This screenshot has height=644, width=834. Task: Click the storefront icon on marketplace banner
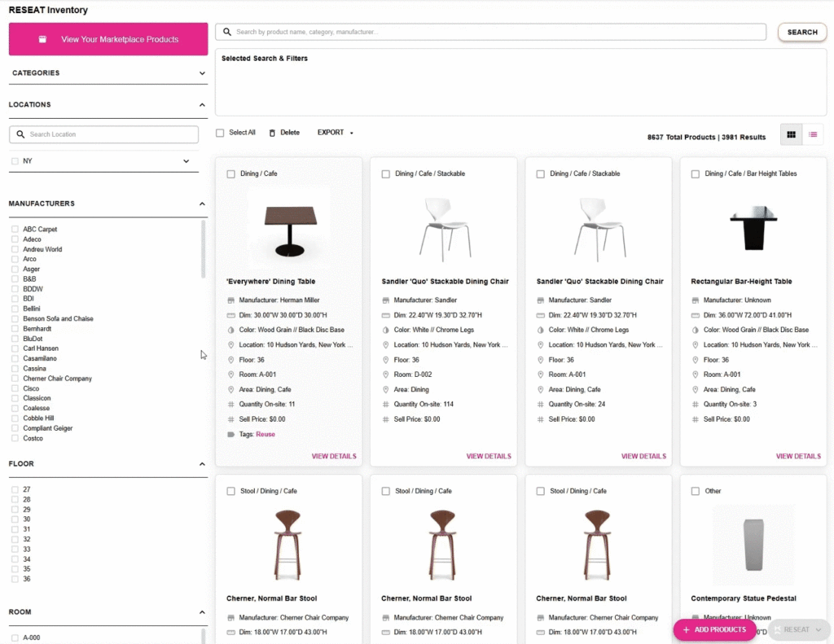click(x=43, y=39)
